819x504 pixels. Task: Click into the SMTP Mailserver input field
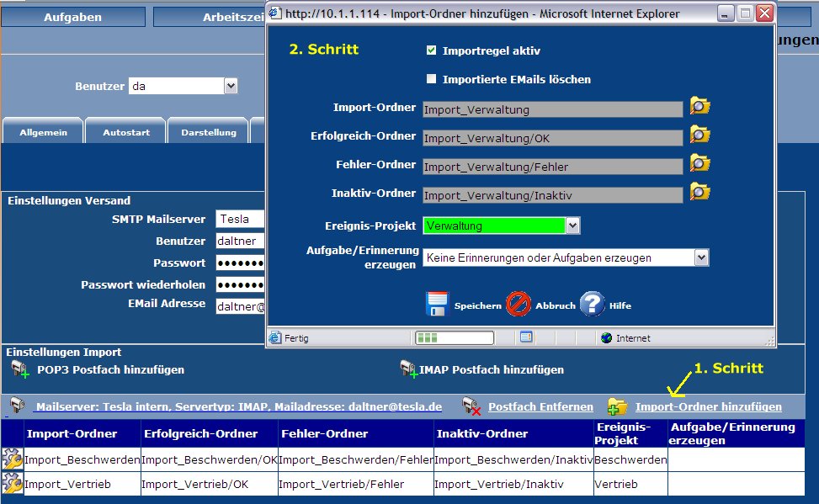click(241, 219)
